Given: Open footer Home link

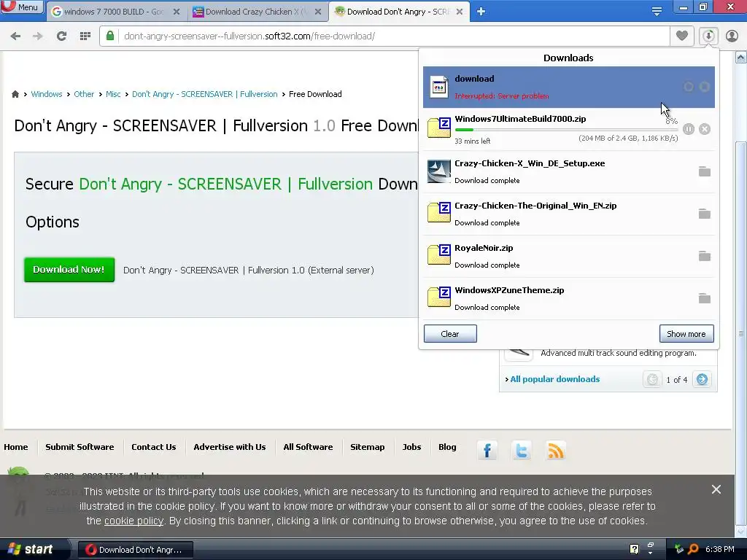Looking at the screenshot, I should 16,447.
